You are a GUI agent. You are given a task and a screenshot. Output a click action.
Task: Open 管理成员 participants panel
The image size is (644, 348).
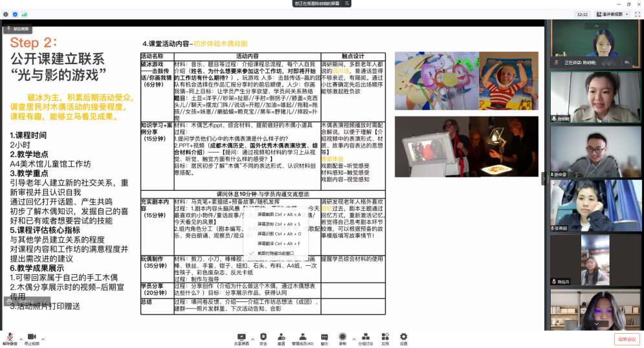(x=302, y=336)
